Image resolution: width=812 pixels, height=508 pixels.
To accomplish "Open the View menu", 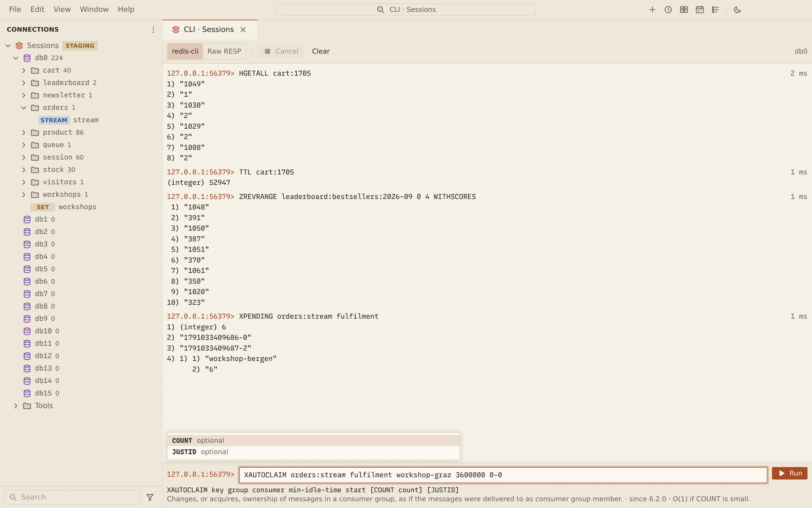I will tap(62, 9).
